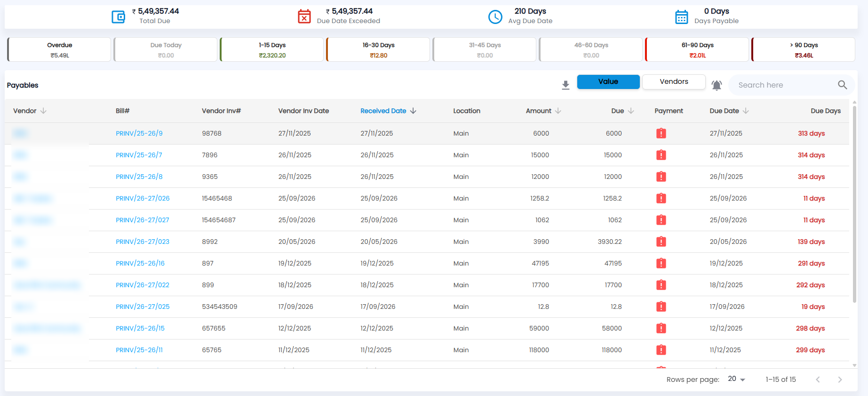Sort by Amount column arrow

558,111
